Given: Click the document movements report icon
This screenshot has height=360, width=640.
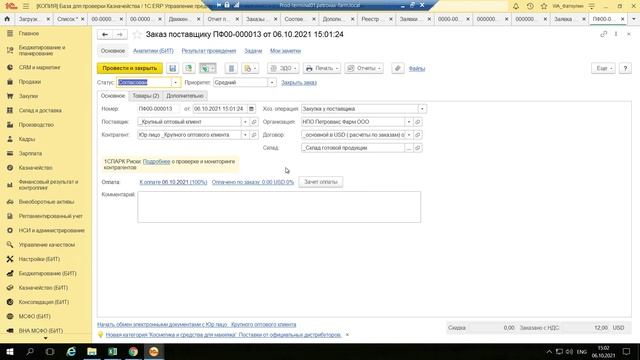Looking at the screenshot, I should point(231,69).
